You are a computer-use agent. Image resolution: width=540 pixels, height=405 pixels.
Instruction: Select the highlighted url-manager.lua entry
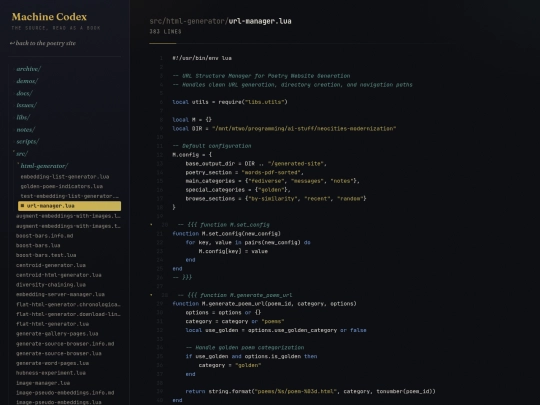pyautogui.click(x=70, y=206)
